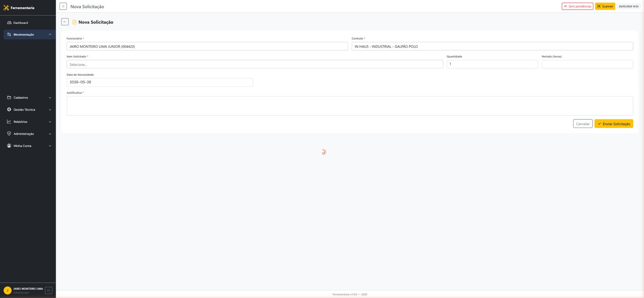
Task: Click the J user avatar circle
Action: [x=7, y=290]
